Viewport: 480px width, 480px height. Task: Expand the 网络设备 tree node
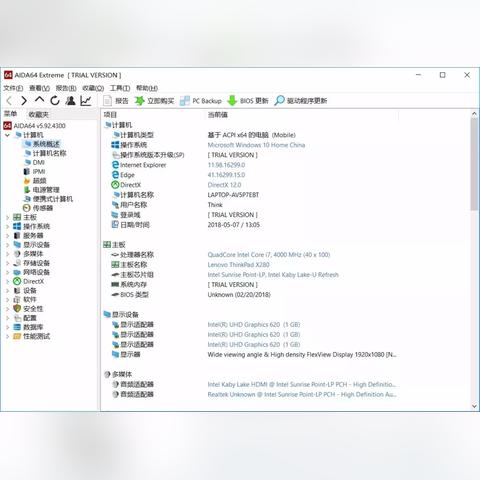tap(7, 272)
